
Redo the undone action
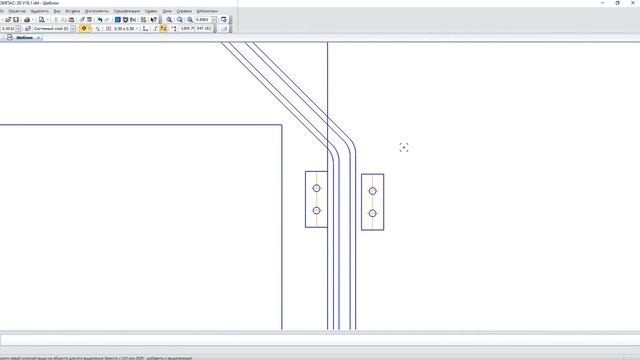pos(107,20)
